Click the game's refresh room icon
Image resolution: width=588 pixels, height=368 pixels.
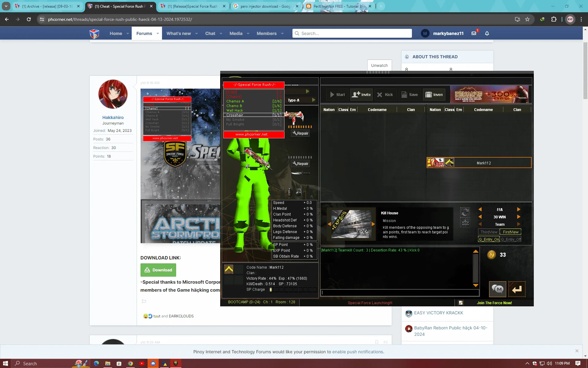pos(465,212)
